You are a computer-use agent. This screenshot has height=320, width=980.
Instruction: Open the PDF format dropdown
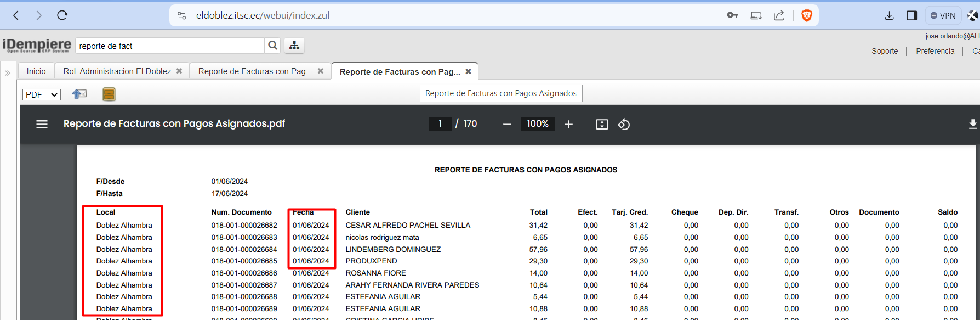(x=42, y=94)
